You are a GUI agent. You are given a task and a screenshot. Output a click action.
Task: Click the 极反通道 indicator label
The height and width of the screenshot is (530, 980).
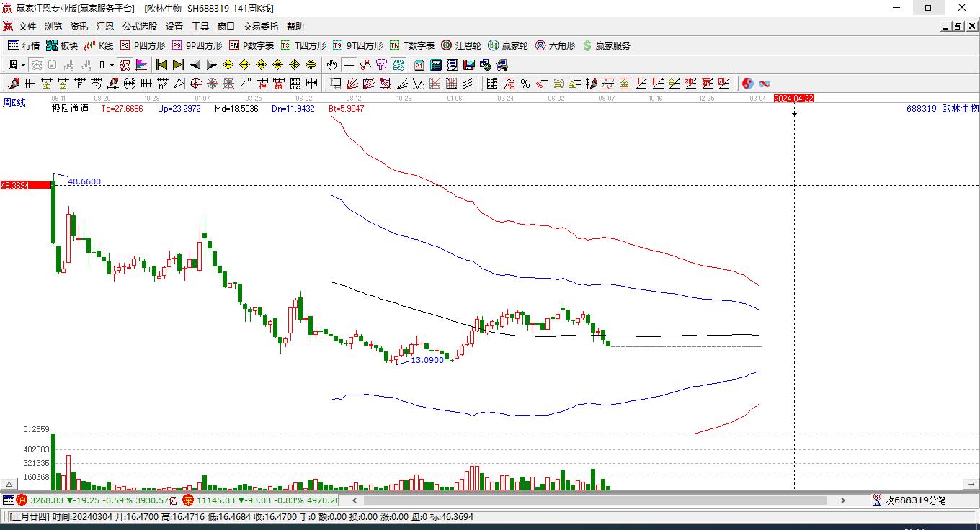70,108
